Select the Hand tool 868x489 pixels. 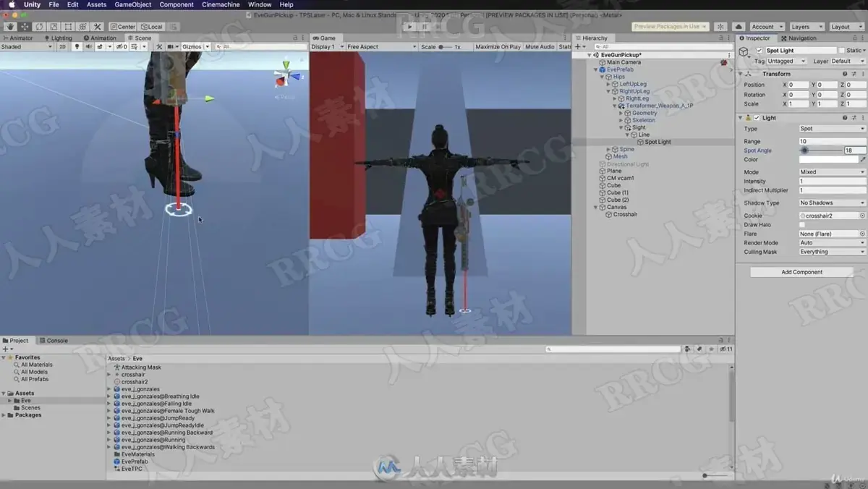pos(10,27)
